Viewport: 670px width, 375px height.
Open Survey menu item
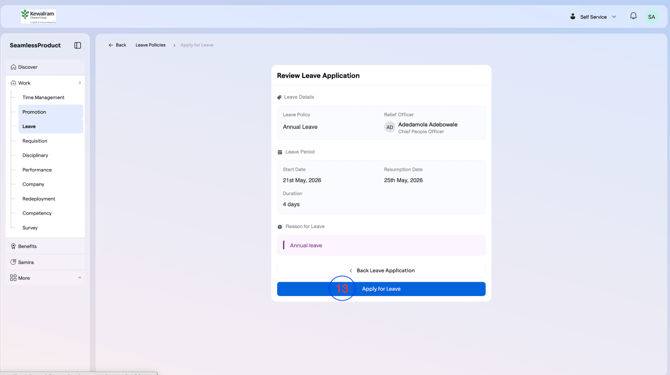[x=30, y=228]
